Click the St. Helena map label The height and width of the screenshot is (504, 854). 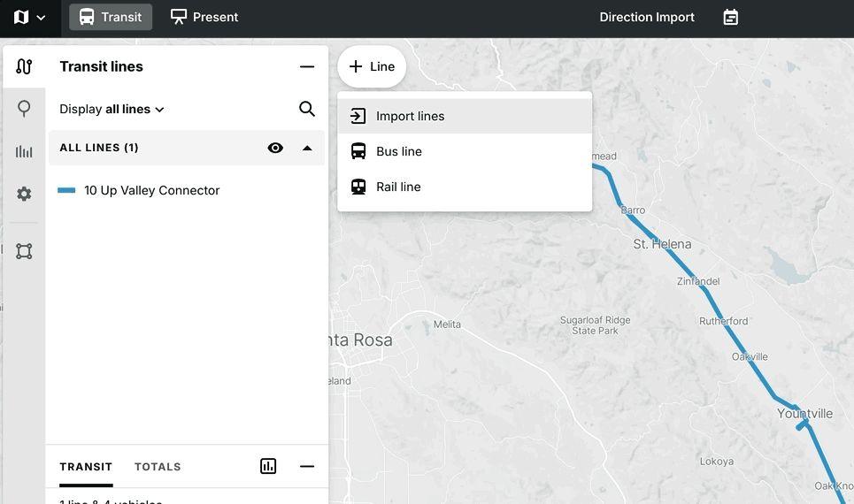[x=662, y=244]
